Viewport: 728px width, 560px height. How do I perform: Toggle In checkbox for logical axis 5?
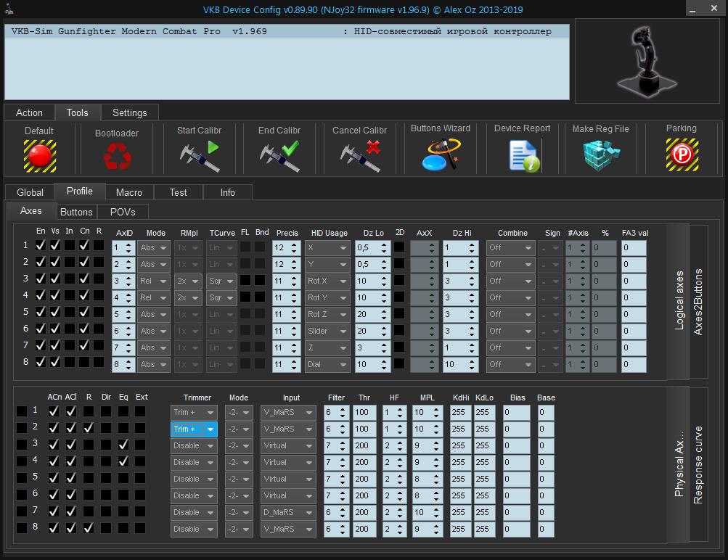pos(70,312)
